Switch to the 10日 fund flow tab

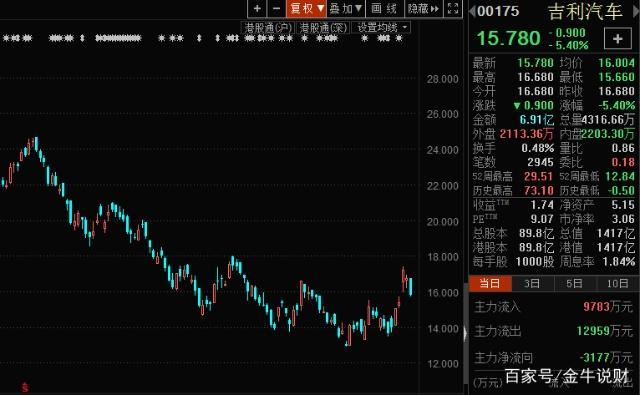click(x=618, y=283)
